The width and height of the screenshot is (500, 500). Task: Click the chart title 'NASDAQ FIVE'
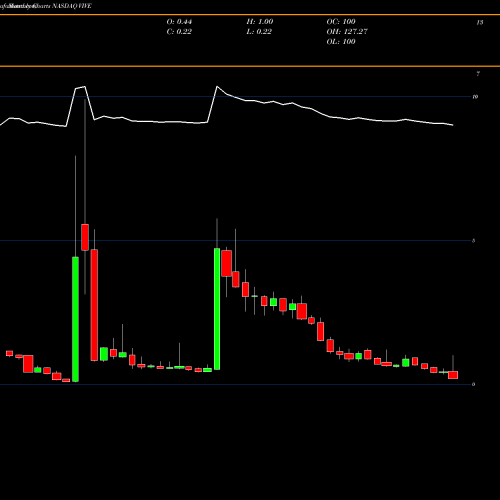pos(72,6)
